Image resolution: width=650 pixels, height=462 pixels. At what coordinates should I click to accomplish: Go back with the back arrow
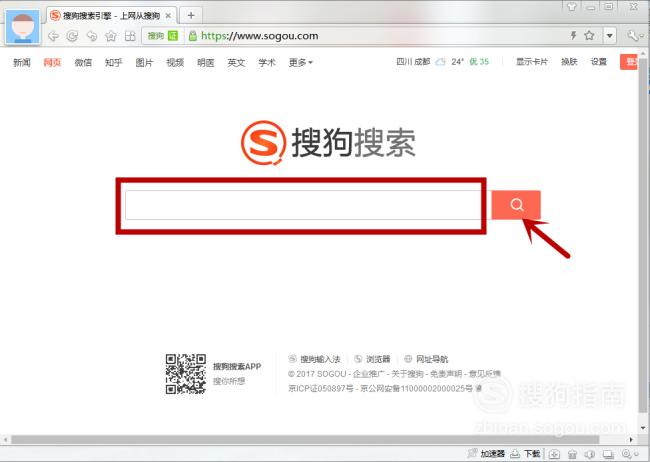click(53, 36)
